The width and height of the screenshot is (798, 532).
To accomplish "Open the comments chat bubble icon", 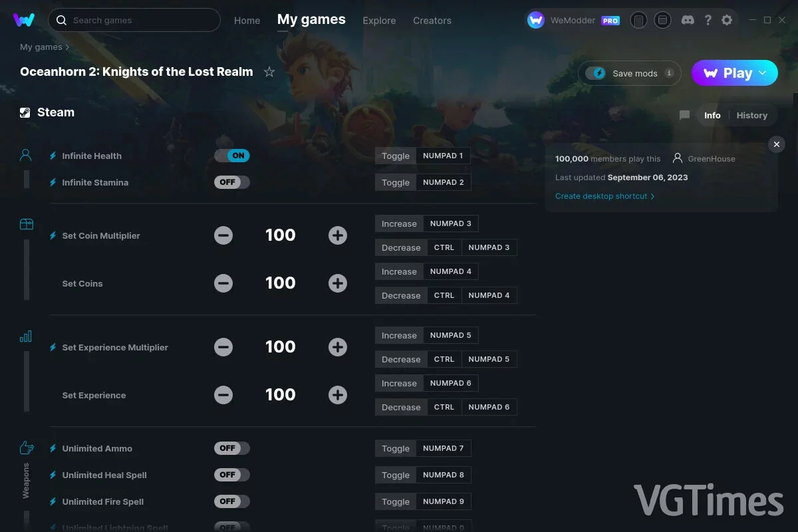I will coord(684,115).
